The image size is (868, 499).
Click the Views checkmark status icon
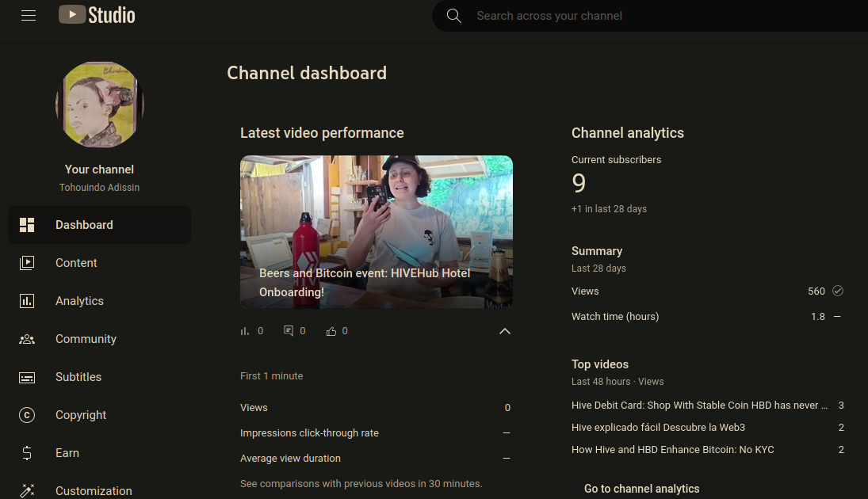(838, 291)
